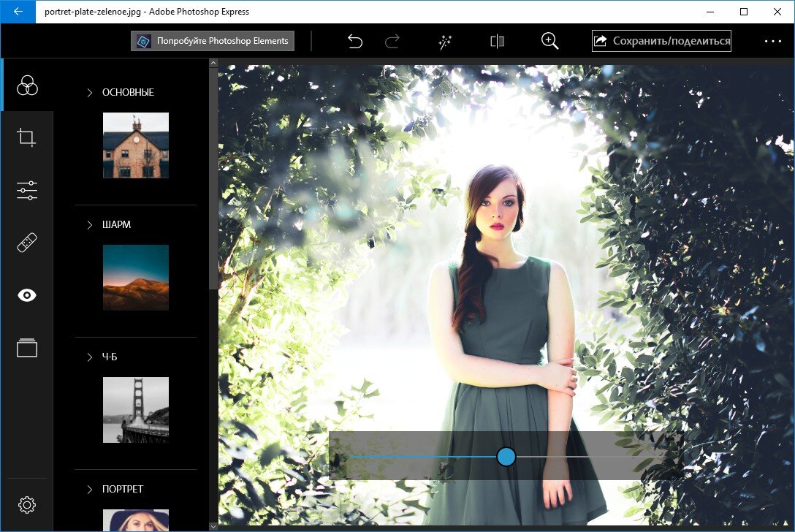Expand the ПОРТРЕТ filter category
Screen dimensions: 795x532
(x=90, y=490)
